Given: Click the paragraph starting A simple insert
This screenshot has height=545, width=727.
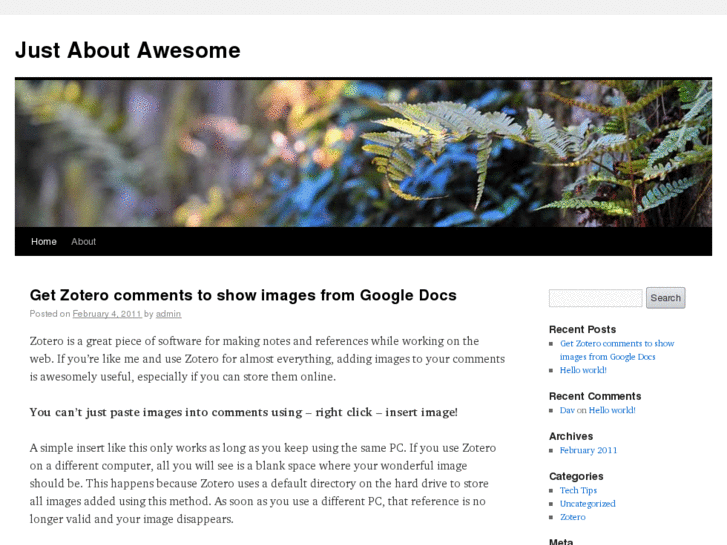Looking at the screenshot, I should [x=263, y=483].
